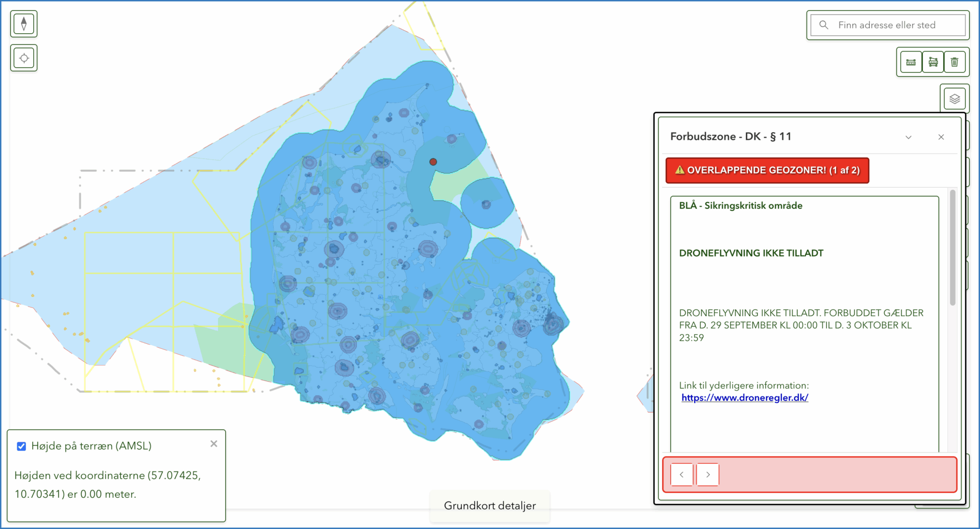Select the area measurement tool
This screenshot has height=529, width=980.
[933, 62]
